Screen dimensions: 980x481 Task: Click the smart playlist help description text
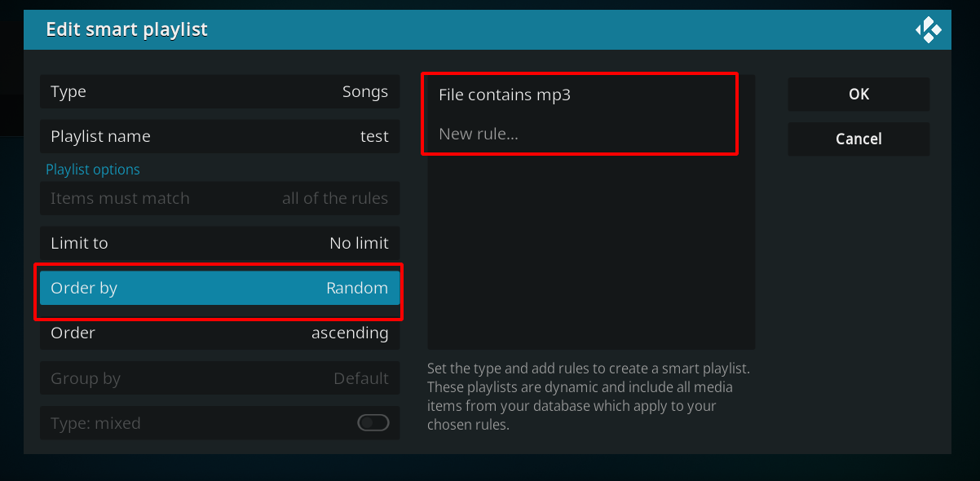(x=589, y=396)
